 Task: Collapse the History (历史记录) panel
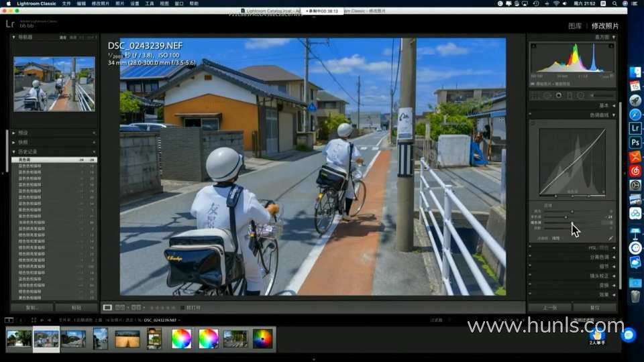(x=14, y=152)
